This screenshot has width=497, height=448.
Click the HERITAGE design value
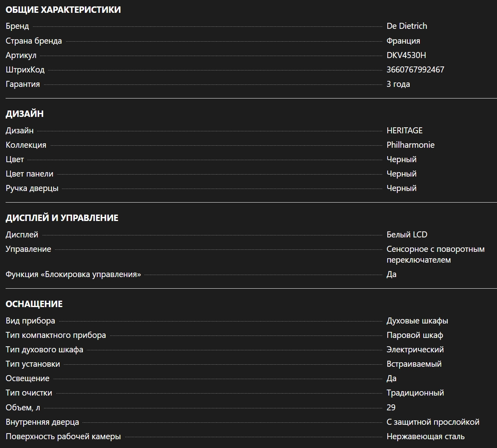pos(404,131)
